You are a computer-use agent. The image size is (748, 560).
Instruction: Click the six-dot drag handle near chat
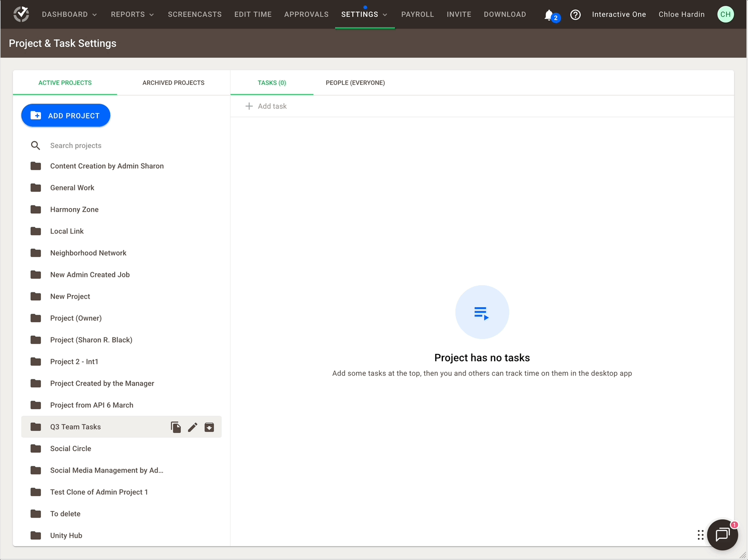pyautogui.click(x=700, y=535)
